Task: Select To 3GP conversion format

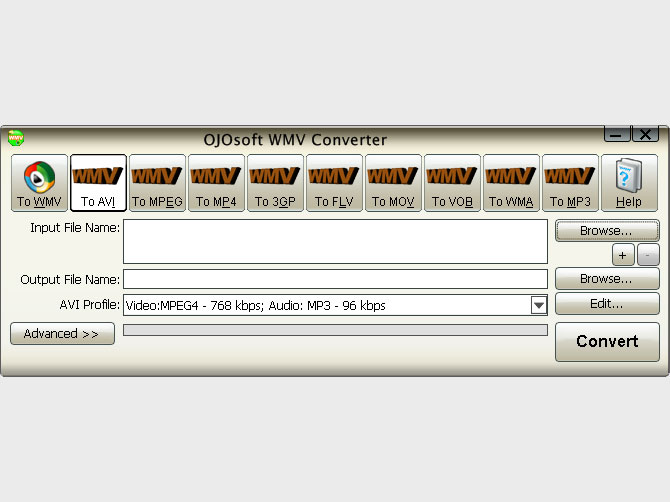Action: point(275,183)
